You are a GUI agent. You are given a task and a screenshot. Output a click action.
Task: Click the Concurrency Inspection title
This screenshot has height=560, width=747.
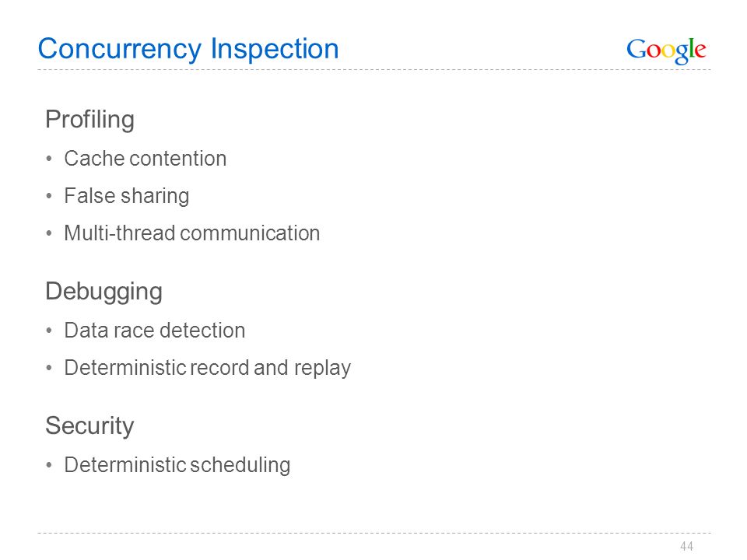188,50
